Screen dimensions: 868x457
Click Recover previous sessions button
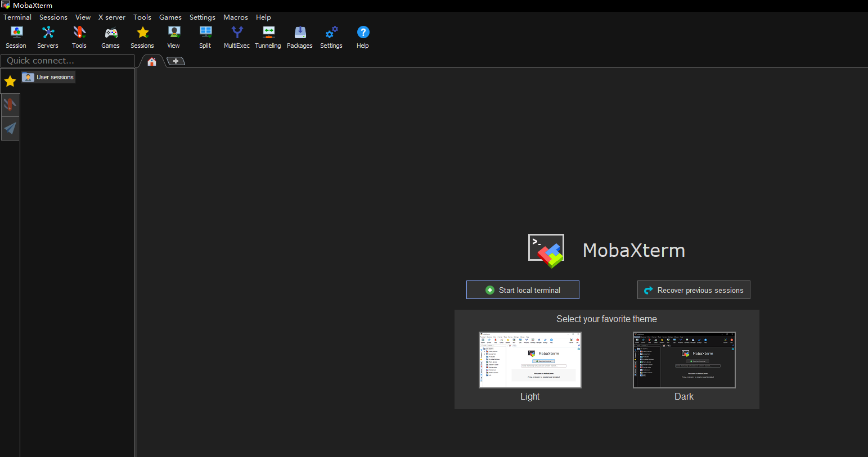(x=694, y=290)
